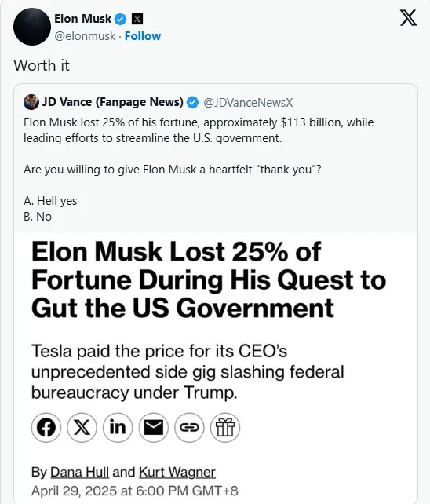Click Elon Musk's blue verified badge

(x=121, y=19)
